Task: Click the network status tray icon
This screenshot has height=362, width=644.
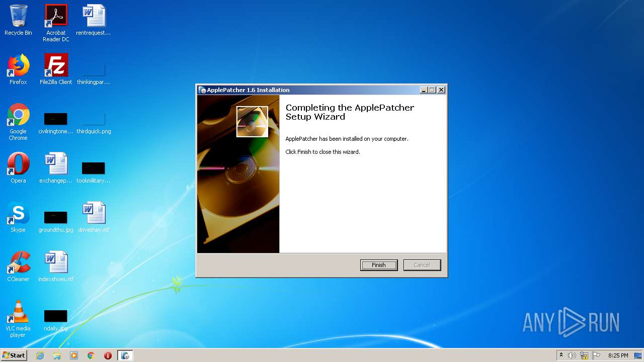Action: click(x=584, y=355)
